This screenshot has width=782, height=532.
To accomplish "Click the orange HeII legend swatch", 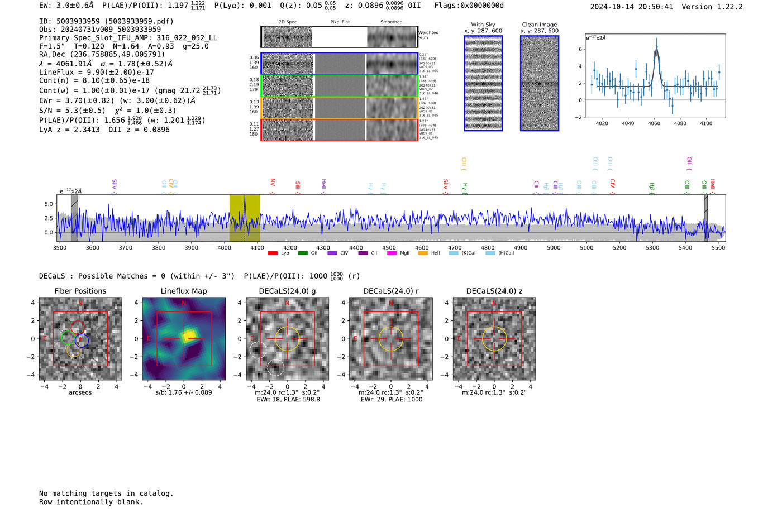I will click(423, 253).
